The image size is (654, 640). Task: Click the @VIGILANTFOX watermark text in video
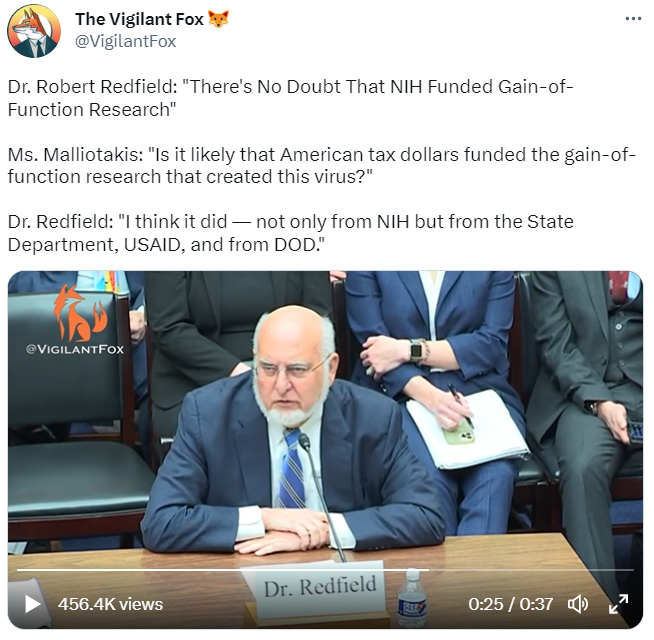click(75, 350)
